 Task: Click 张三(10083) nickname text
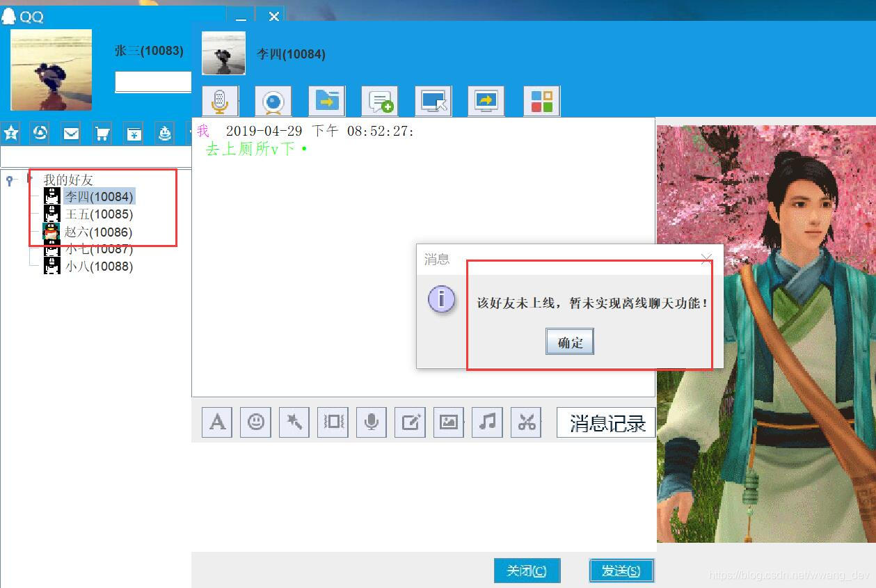click(x=149, y=51)
